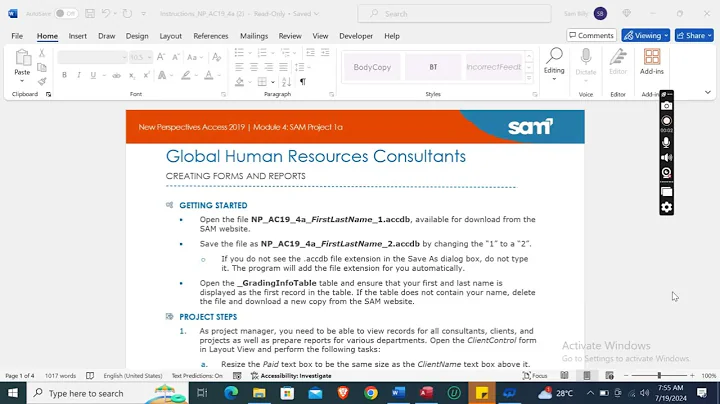Switch to the Layout tab
The image size is (720, 404).
170,36
